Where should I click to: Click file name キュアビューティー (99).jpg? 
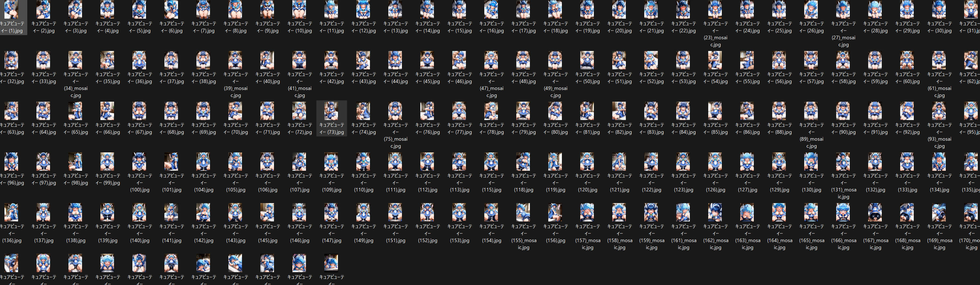[x=108, y=179]
